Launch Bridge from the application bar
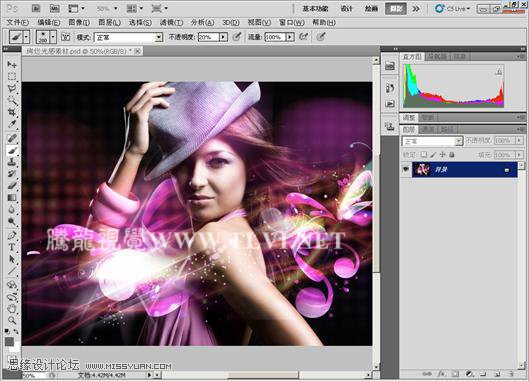The width and height of the screenshot is (529, 381). click(36, 8)
